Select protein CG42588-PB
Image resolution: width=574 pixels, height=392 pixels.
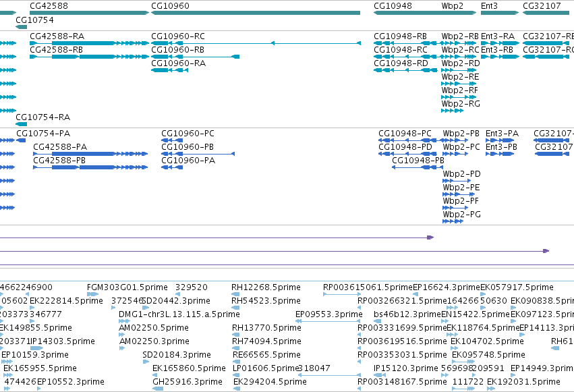[90, 167]
